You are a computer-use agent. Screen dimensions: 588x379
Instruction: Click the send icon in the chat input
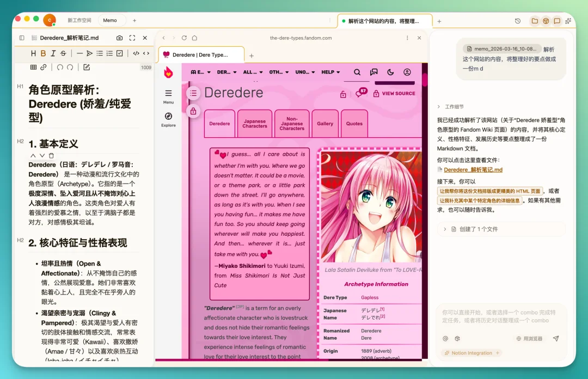tap(556, 339)
